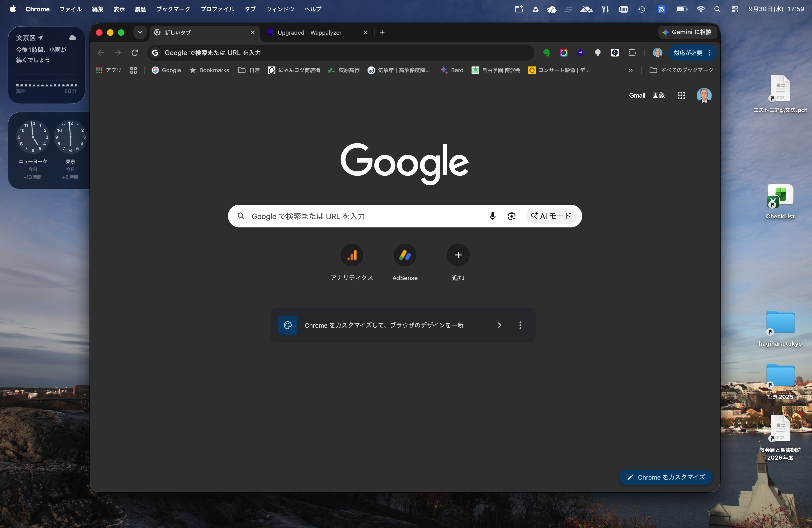Open the Wi-Fi menu bar icon
812x528 pixels.
(x=700, y=9)
